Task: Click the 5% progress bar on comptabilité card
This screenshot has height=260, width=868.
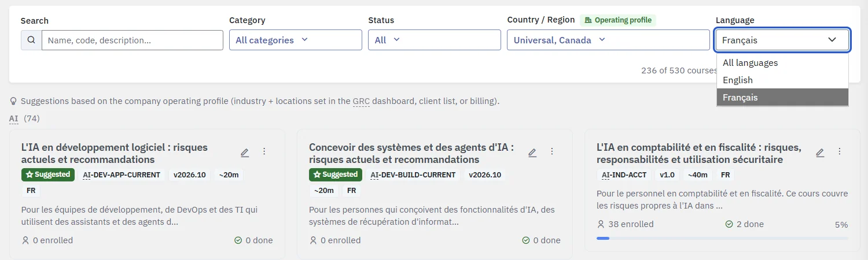Action: coord(722,238)
